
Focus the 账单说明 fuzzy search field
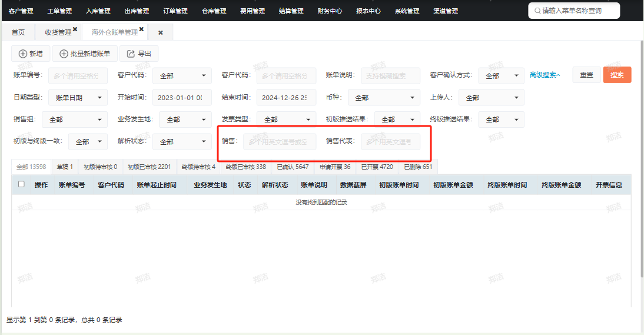click(391, 75)
